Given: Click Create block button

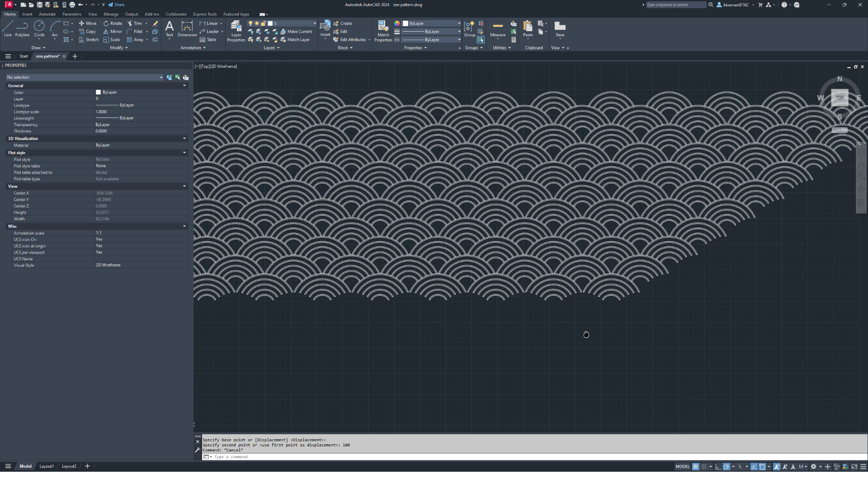Looking at the screenshot, I should (x=343, y=23).
